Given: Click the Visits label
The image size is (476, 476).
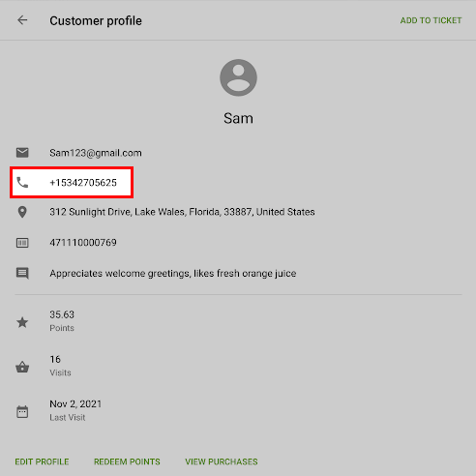Looking at the screenshot, I should 60,372.
